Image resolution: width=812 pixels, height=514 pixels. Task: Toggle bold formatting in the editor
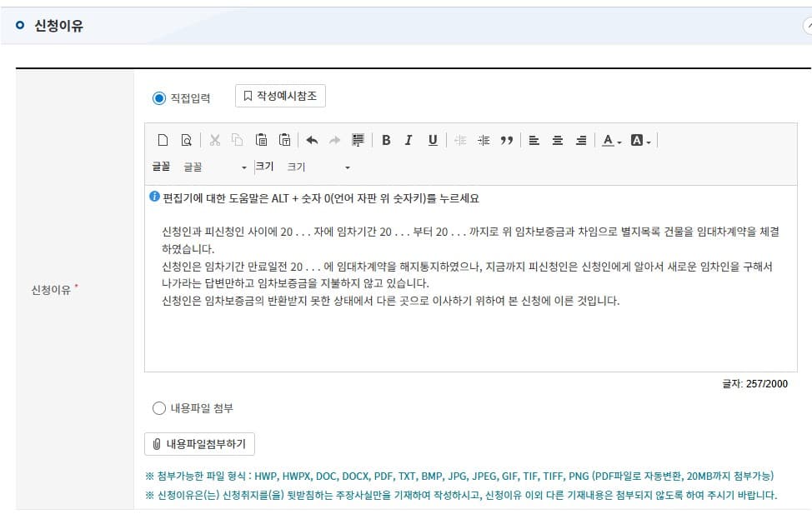[x=386, y=140]
